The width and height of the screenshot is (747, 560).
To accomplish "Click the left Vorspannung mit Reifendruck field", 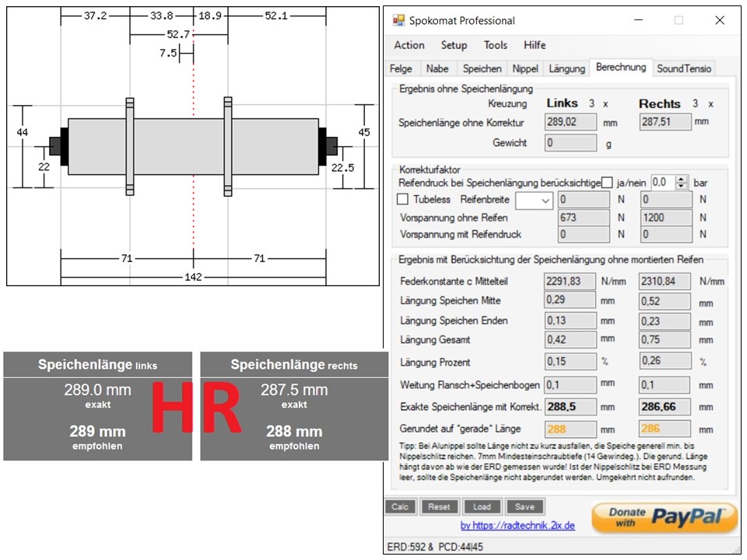I will (x=584, y=234).
